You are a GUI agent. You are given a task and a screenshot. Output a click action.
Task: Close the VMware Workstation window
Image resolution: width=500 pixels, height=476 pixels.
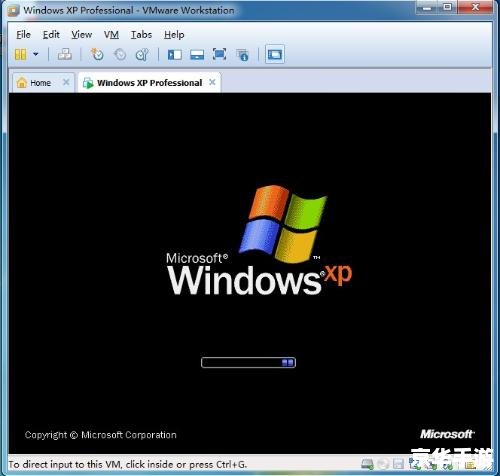476,8
